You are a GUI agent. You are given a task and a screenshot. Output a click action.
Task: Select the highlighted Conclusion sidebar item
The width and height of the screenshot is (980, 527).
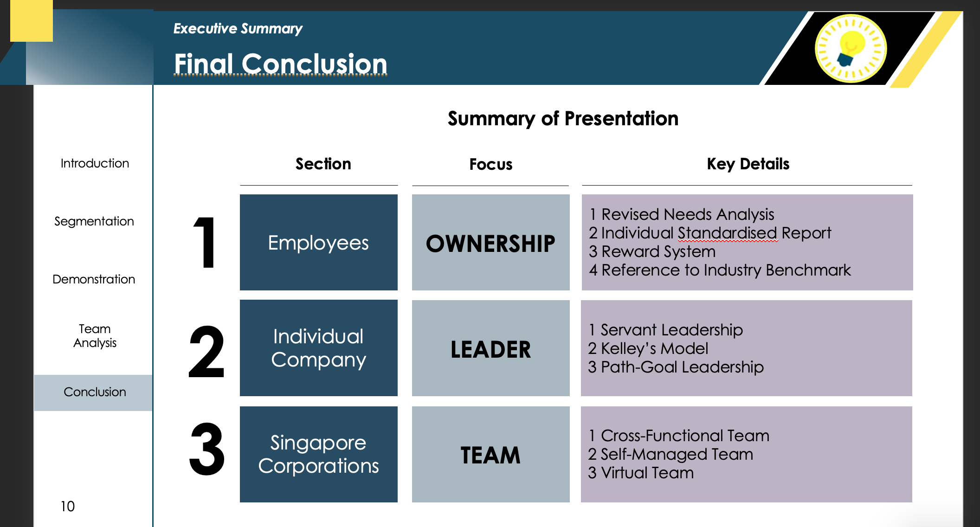coord(94,392)
